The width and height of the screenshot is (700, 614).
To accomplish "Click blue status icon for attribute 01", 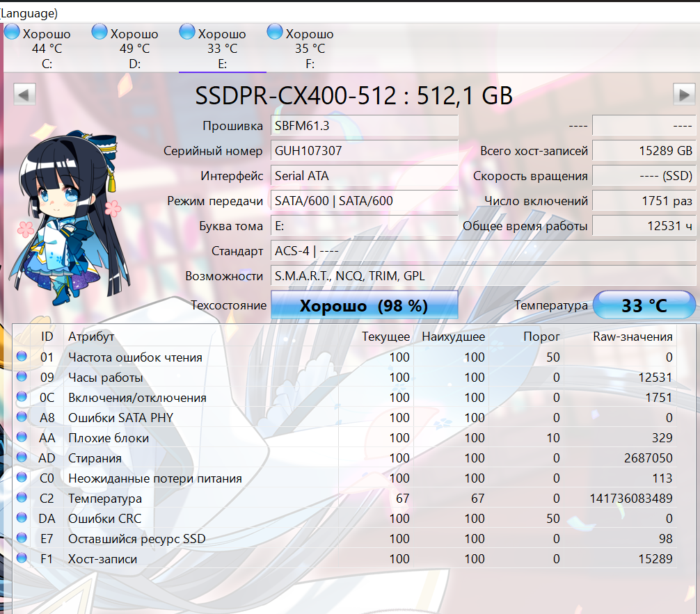I will pyautogui.click(x=22, y=357).
